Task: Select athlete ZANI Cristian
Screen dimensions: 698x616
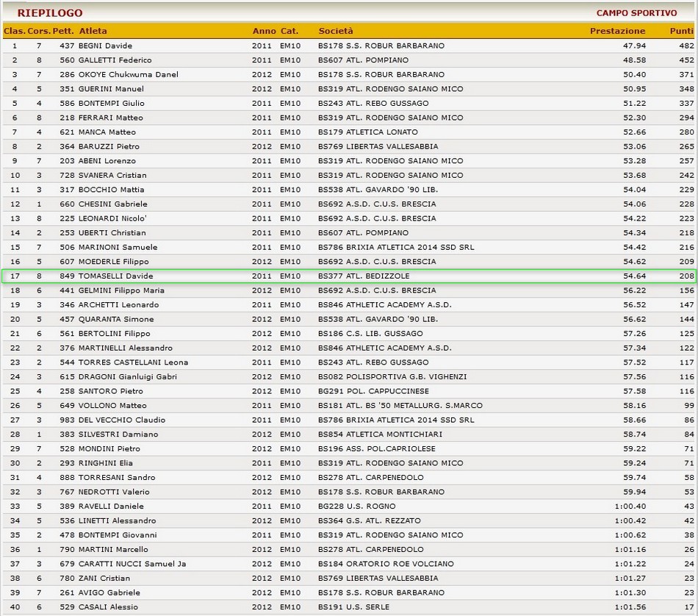Action: pyautogui.click(x=104, y=579)
